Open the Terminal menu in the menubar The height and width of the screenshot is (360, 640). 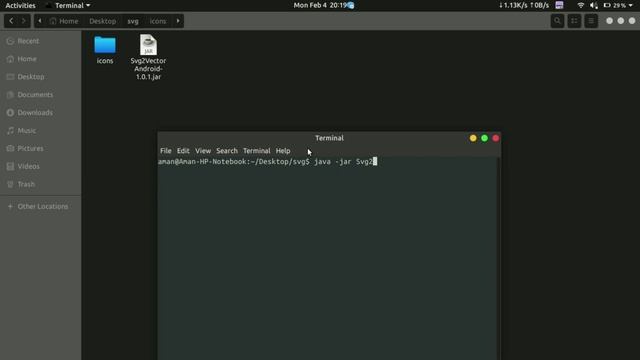tap(257, 151)
